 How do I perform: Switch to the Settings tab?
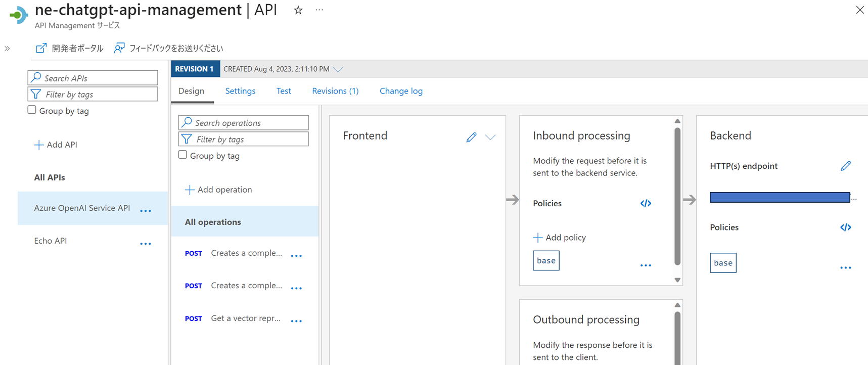(x=240, y=91)
